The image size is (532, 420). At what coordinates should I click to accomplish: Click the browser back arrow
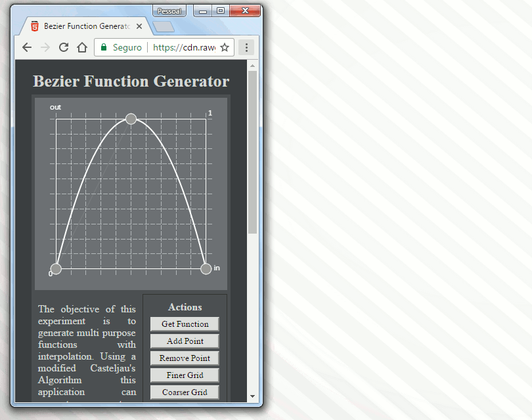(27, 47)
